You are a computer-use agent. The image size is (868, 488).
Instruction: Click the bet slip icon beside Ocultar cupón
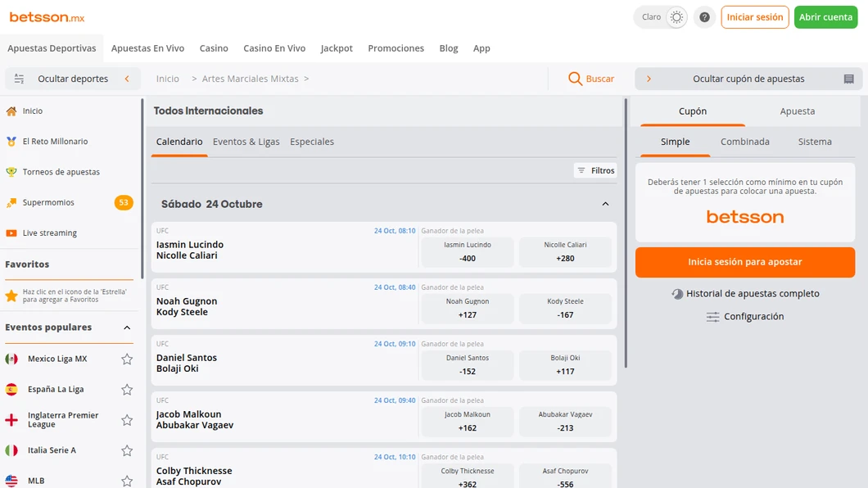(848, 79)
